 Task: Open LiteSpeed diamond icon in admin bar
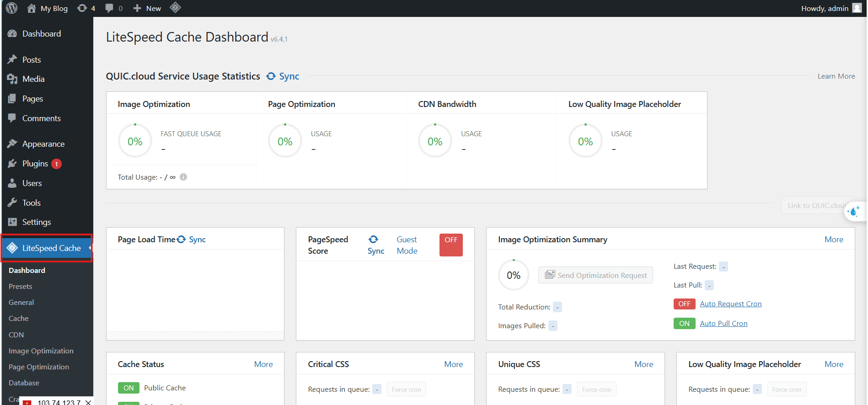pyautogui.click(x=175, y=8)
